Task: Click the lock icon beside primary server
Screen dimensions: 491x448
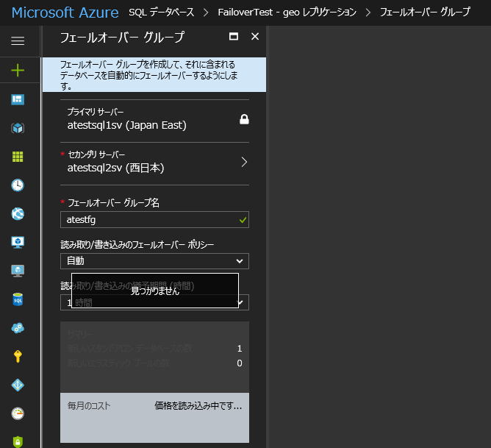Action: coord(244,119)
